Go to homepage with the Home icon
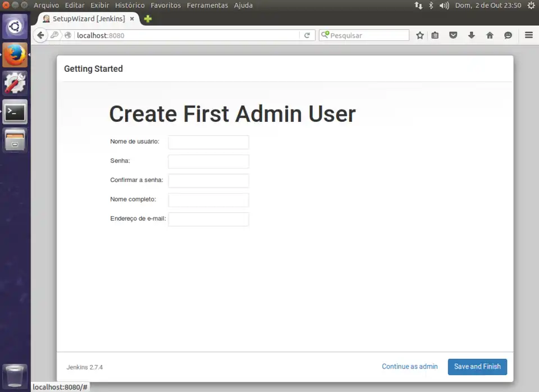 [490, 35]
